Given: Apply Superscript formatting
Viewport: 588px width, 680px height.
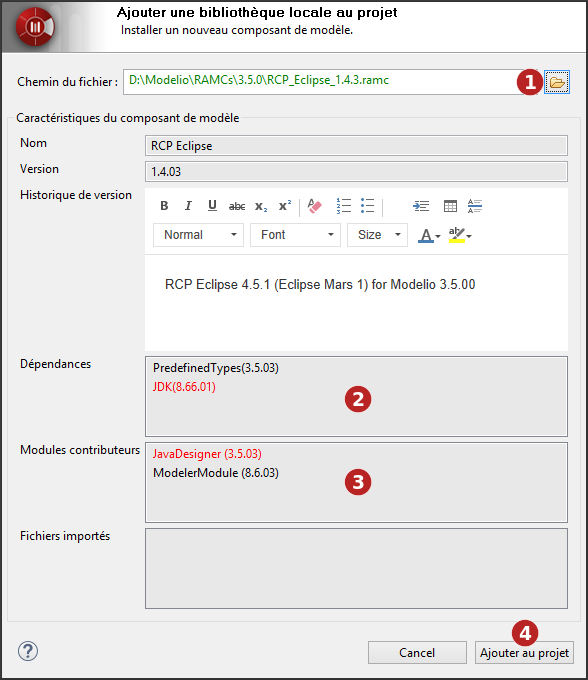Looking at the screenshot, I should pyautogui.click(x=285, y=206).
